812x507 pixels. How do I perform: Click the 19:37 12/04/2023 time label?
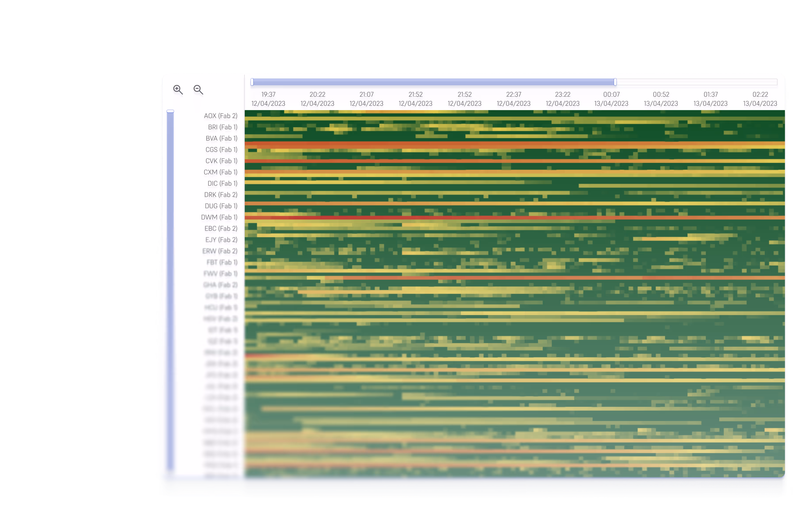(268, 99)
